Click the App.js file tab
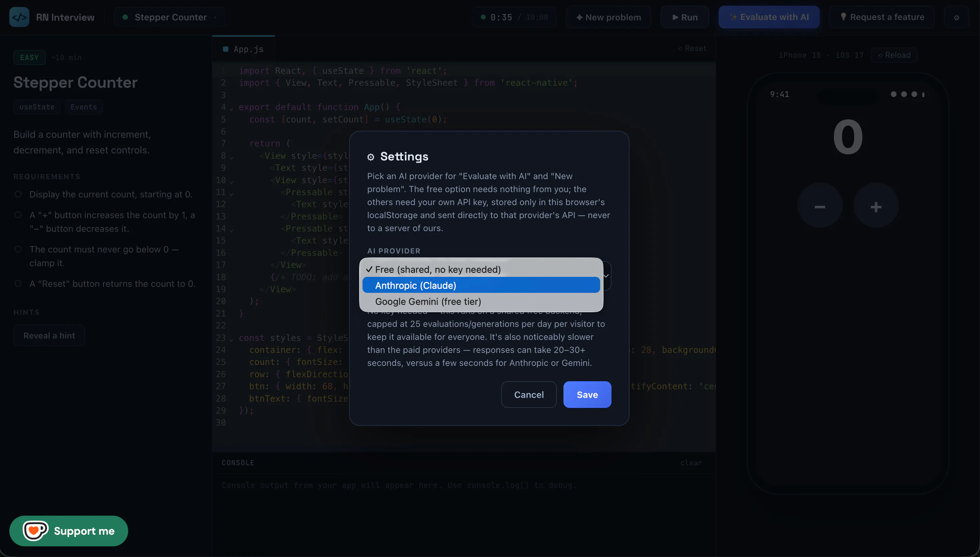 point(243,49)
